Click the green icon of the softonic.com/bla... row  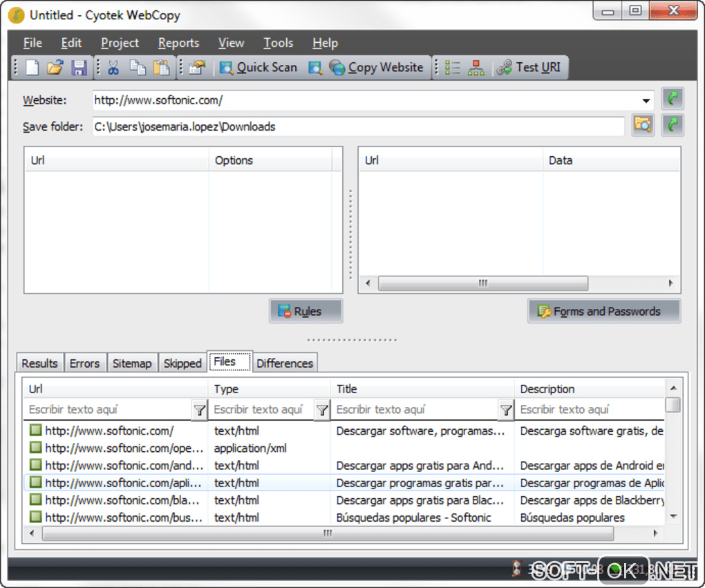[x=35, y=500]
